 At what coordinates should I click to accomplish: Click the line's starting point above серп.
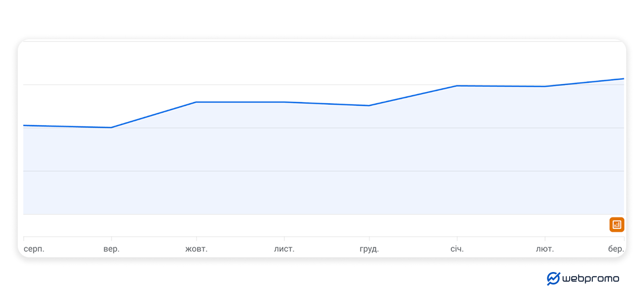coord(24,125)
